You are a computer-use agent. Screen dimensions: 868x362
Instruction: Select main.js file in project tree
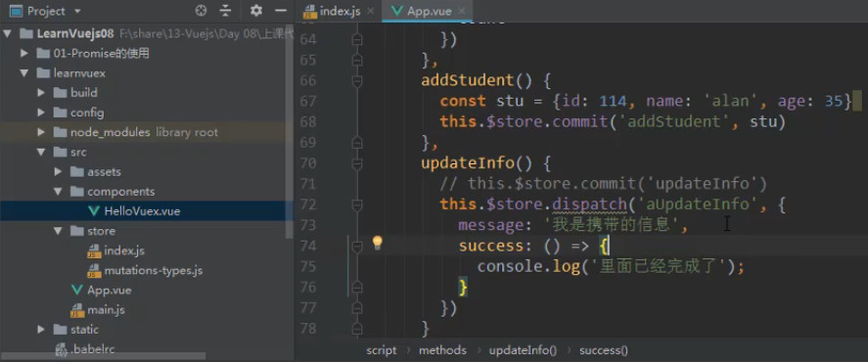(106, 310)
